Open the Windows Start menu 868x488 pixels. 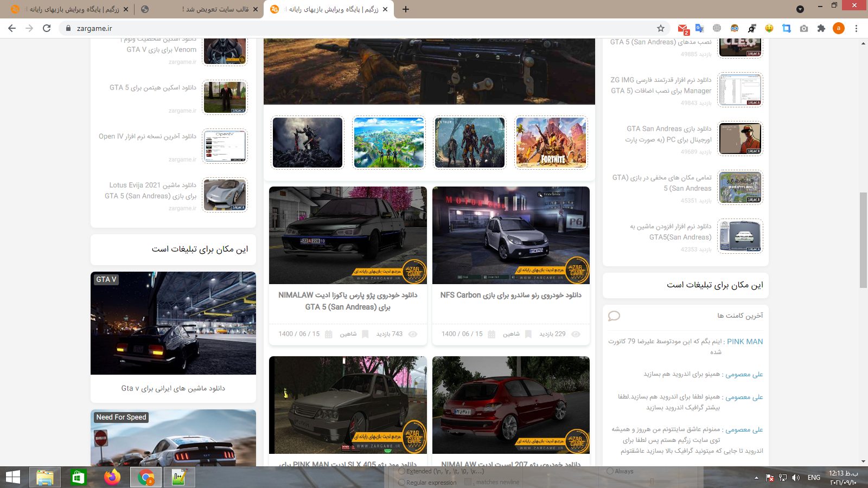coord(13,477)
